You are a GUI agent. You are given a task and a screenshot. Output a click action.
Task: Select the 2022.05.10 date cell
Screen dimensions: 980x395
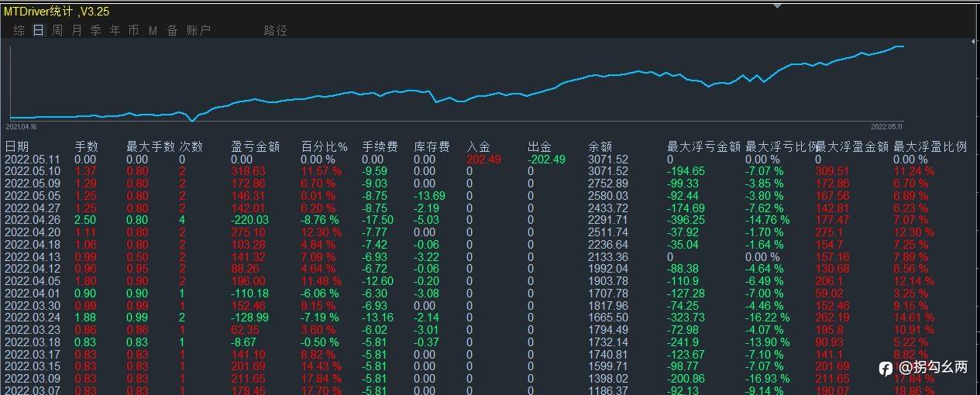(33, 171)
